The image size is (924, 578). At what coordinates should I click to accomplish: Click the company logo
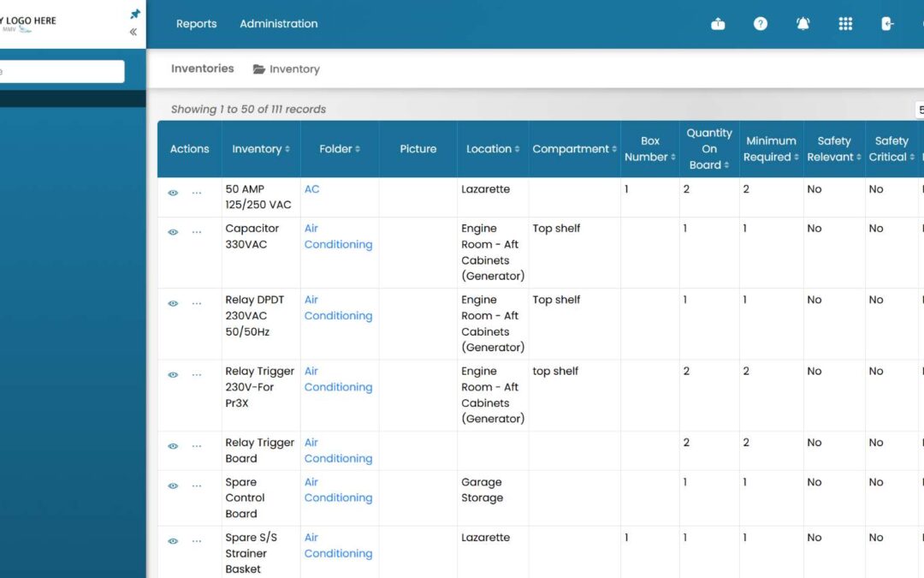(28, 24)
